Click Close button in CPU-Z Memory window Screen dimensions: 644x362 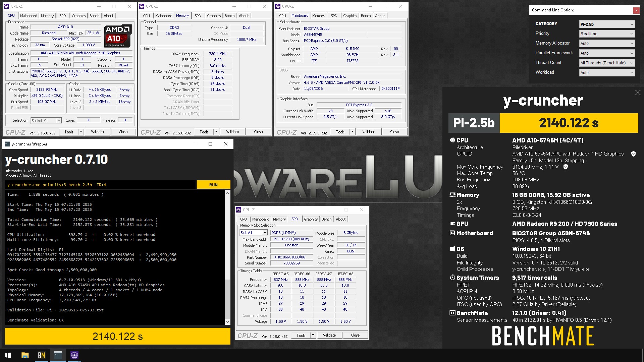pos(258,132)
